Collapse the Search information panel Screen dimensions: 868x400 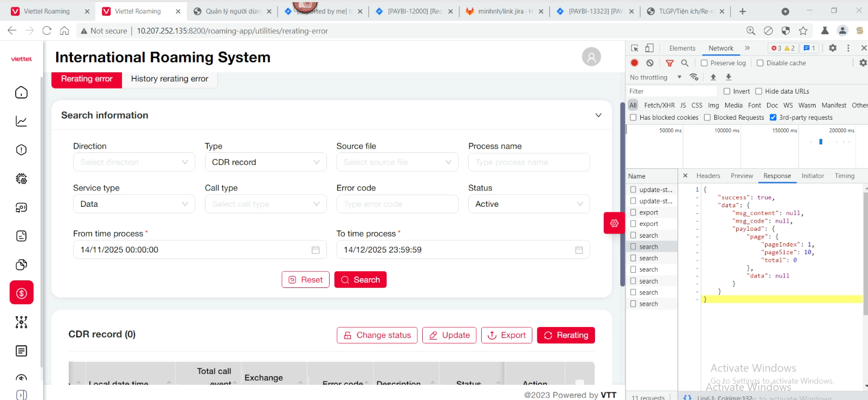598,115
